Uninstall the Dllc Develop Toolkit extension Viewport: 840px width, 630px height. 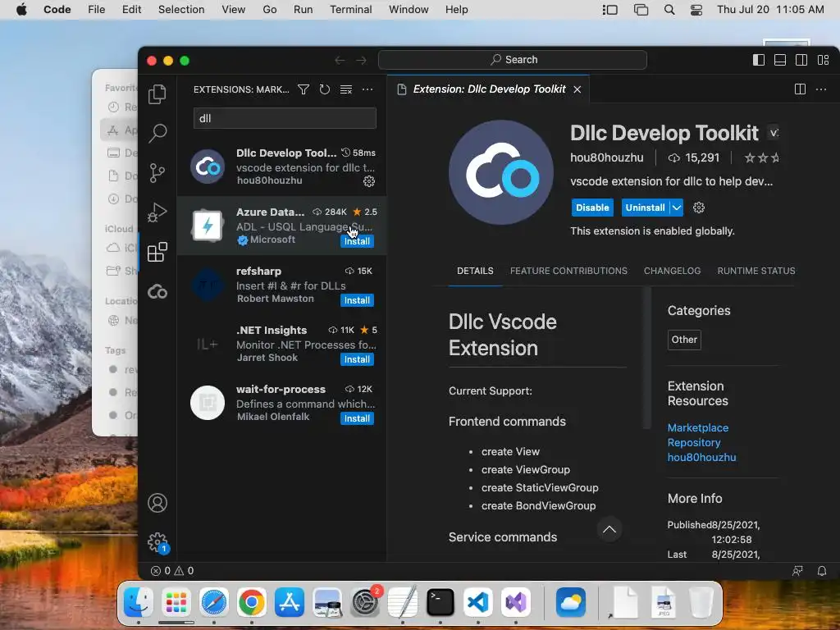point(645,208)
